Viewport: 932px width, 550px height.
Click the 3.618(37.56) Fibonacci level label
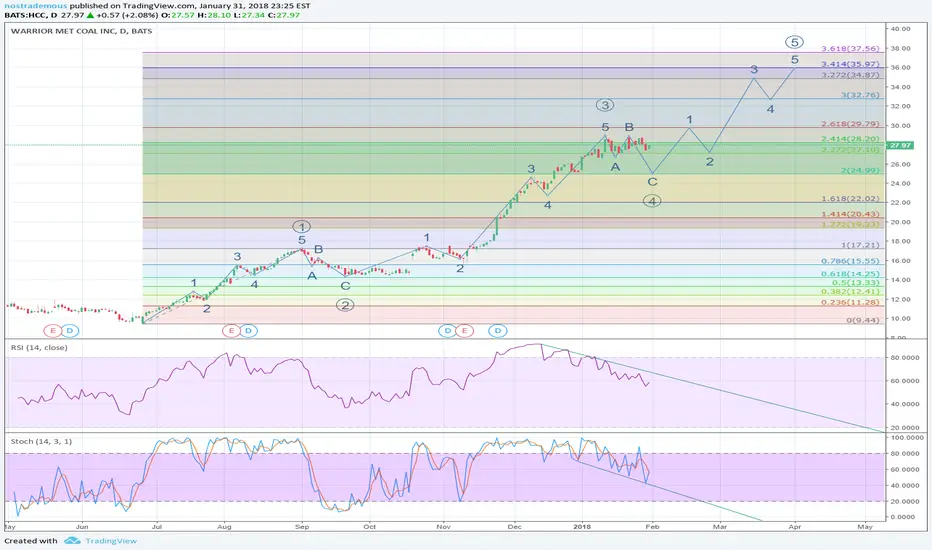pos(850,49)
